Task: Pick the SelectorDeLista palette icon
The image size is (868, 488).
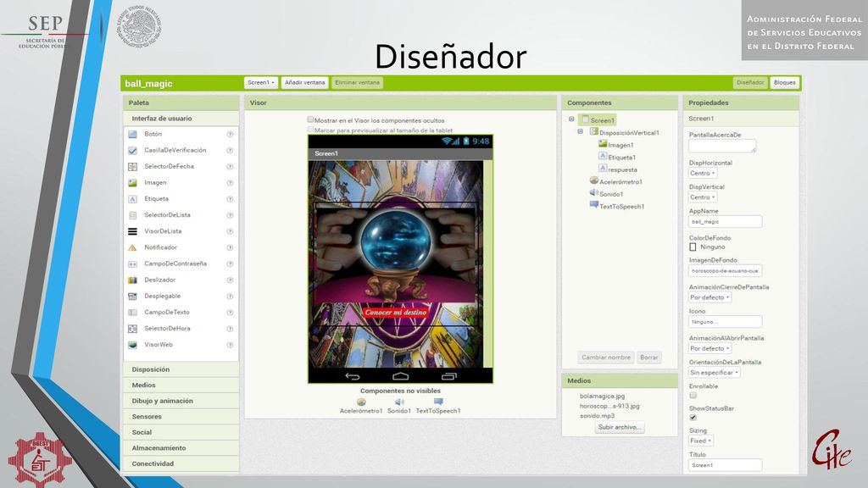Action: pyautogui.click(x=132, y=215)
